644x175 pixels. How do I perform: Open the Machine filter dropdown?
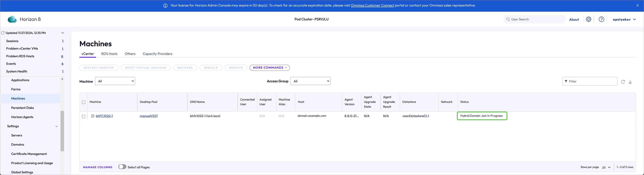point(115,81)
